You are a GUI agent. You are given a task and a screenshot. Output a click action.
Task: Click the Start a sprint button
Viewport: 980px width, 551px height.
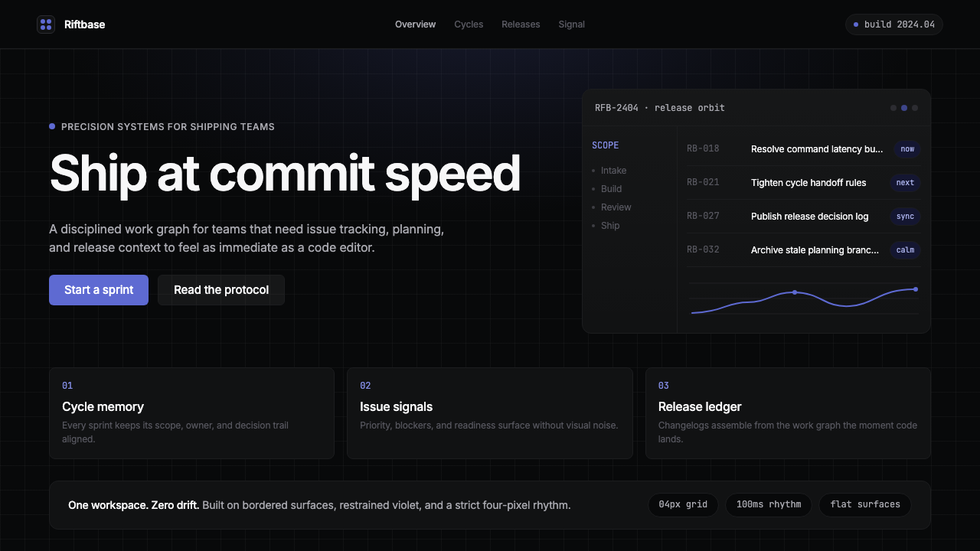click(99, 290)
